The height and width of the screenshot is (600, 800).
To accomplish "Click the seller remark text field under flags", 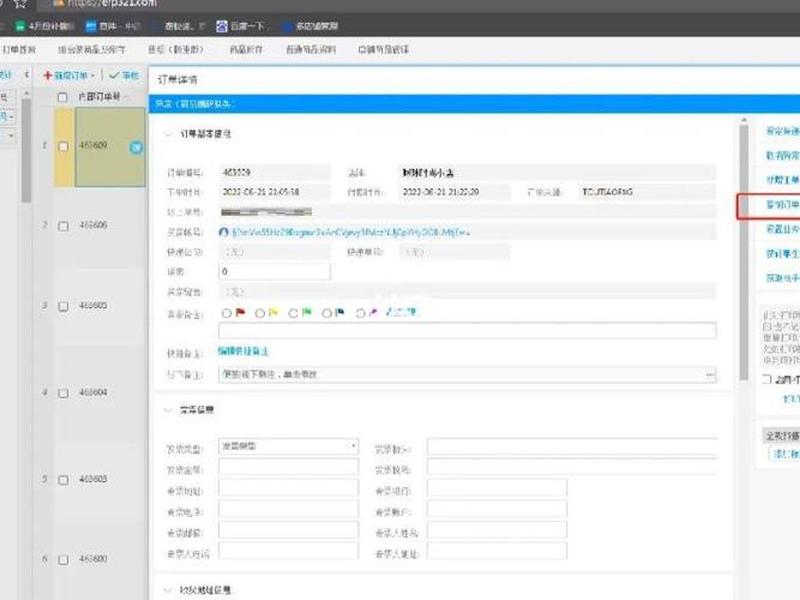I will pos(467,330).
